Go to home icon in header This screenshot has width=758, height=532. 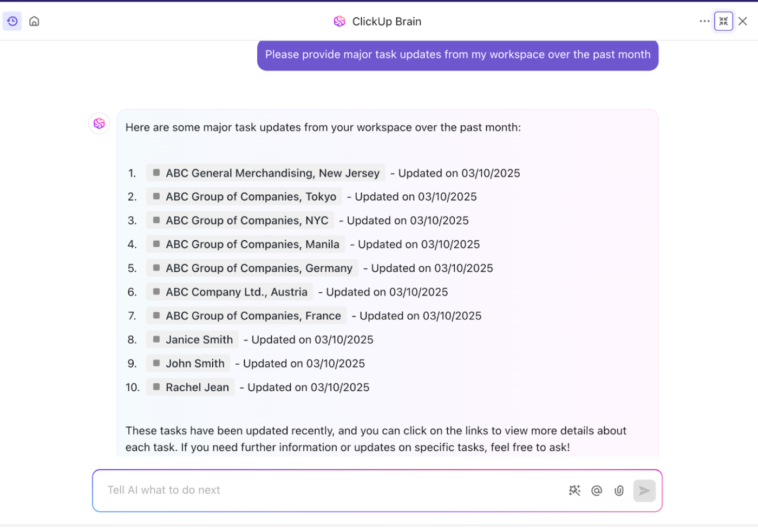coord(34,21)
